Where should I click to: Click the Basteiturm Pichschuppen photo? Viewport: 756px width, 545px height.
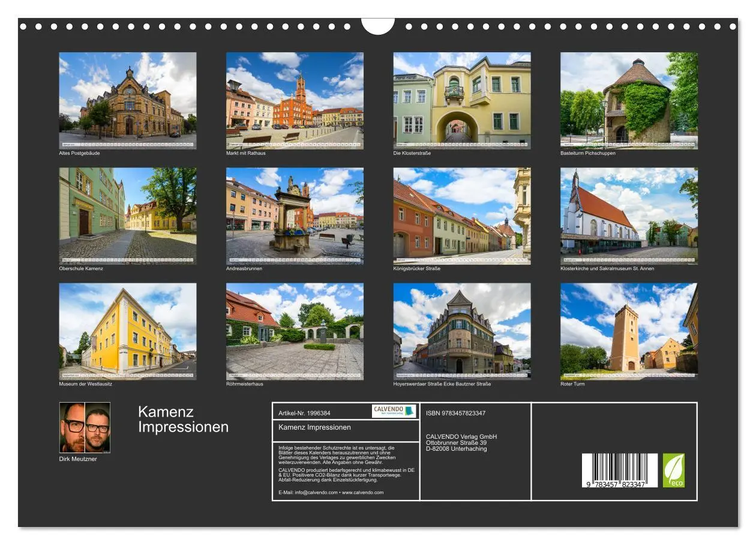(x=629, y=100)
